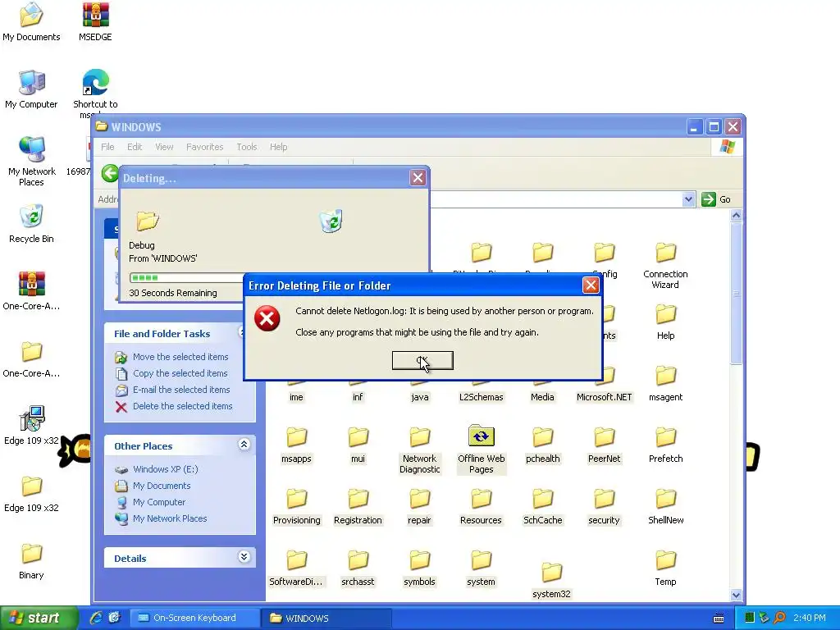Select the ShellNew folder
Screen dimensions: 840x630
(x=665, y=506)
